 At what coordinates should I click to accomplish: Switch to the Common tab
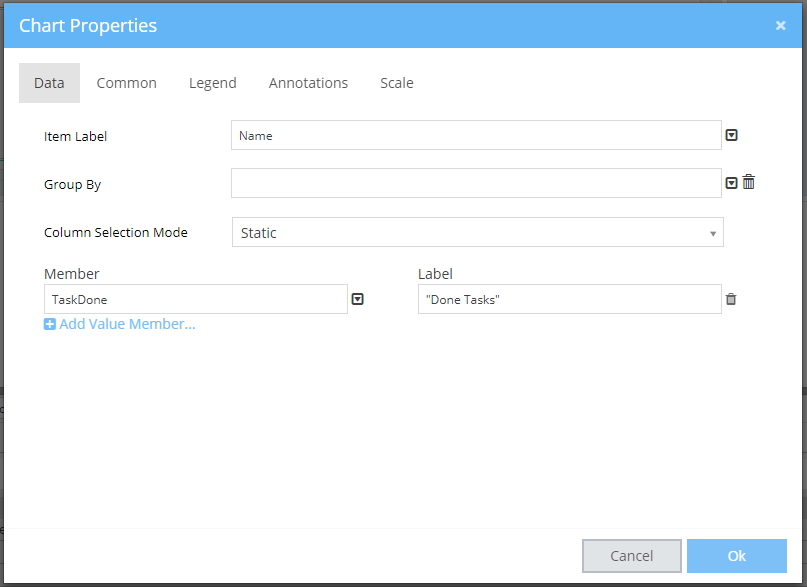(x=126, y=83)
